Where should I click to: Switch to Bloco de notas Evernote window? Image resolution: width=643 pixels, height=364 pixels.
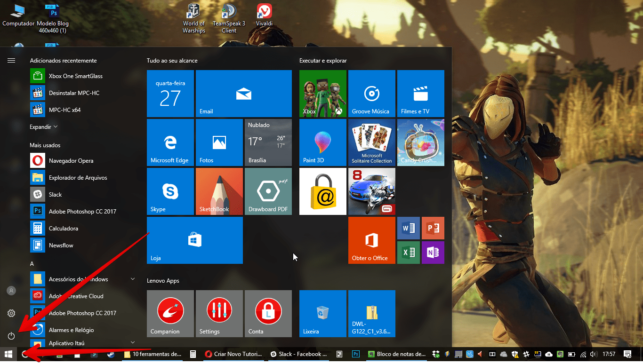[x=397, y=354]
